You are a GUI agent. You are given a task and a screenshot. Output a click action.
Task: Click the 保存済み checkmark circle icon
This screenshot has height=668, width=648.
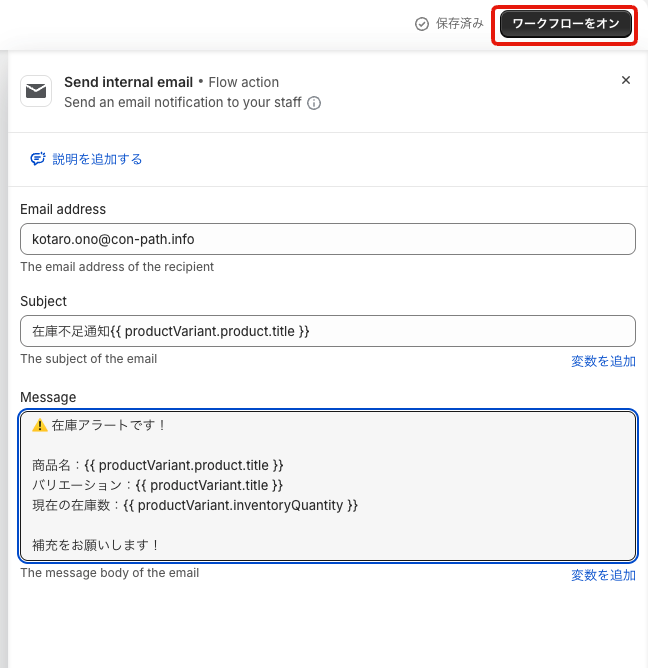[422, 24]
